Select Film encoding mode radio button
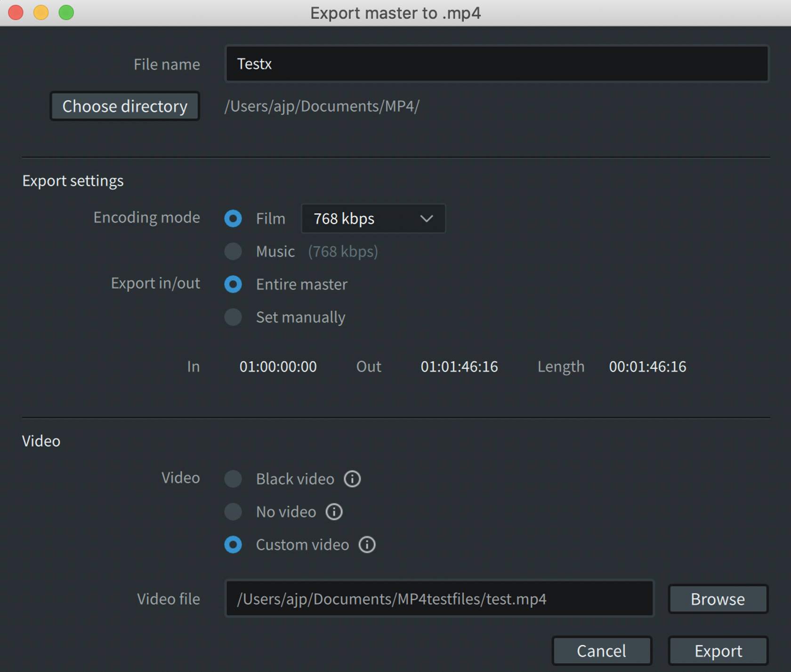 pyautogui.click(x=233, y=219)
